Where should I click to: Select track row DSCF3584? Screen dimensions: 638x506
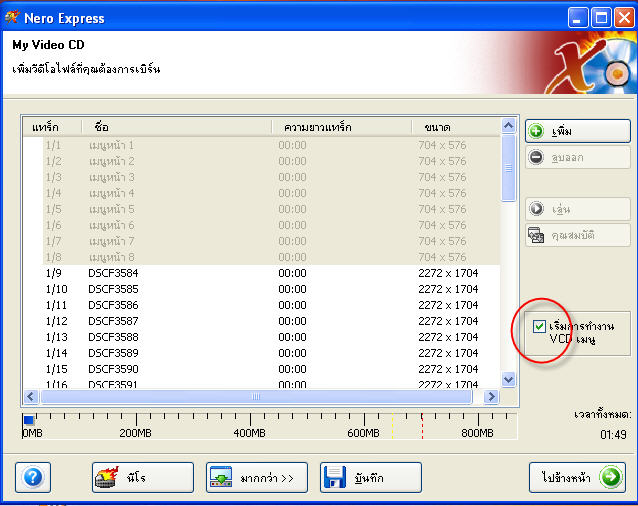coord(261,273)
